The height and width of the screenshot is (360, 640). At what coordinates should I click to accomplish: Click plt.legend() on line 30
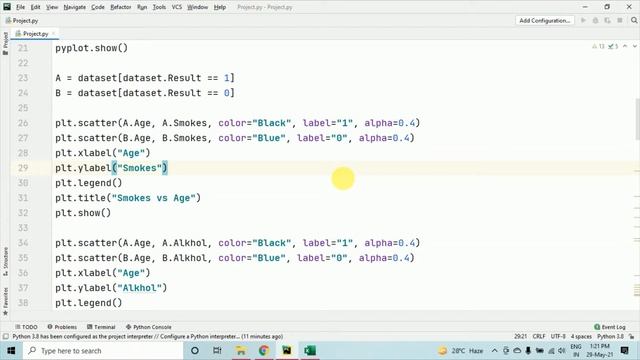pos(89,183)
